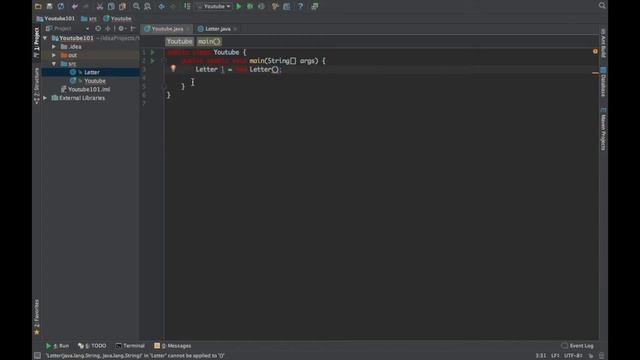The height and width of the screenshot is (360, 640).
Task: Click the Synchronize toolbar icon
Action: pos(61,6)
